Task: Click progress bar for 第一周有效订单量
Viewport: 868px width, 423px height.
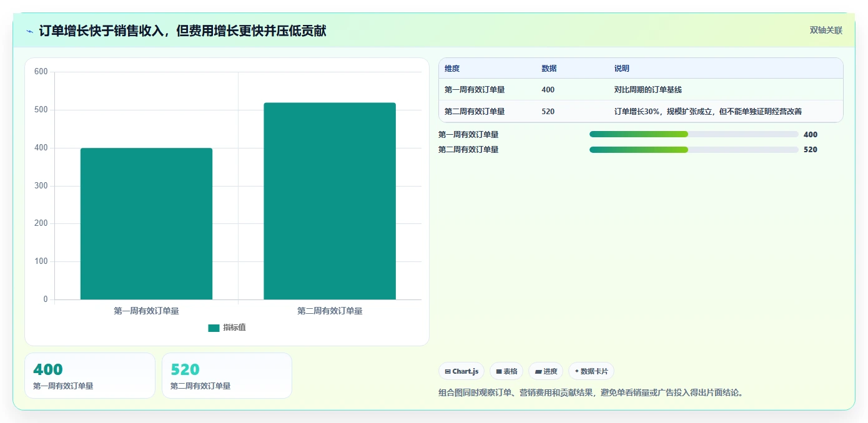Action: tap(694, 134)
